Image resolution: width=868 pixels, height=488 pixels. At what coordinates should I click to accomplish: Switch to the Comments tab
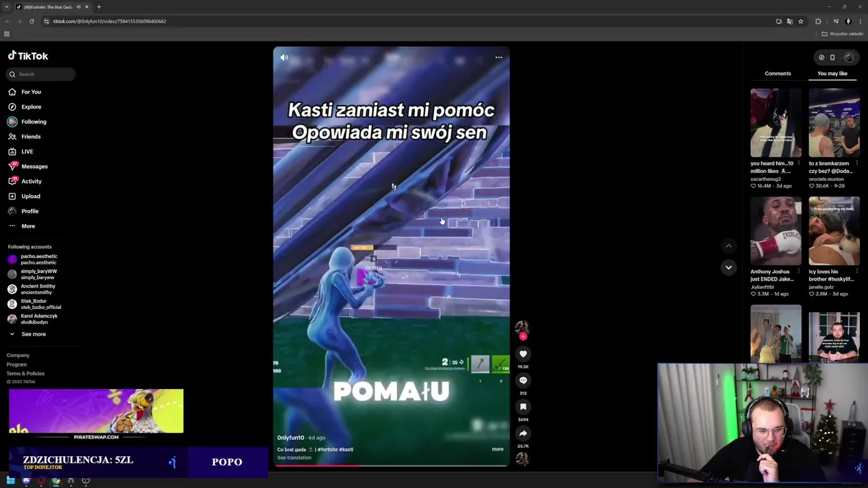point(778,73)
